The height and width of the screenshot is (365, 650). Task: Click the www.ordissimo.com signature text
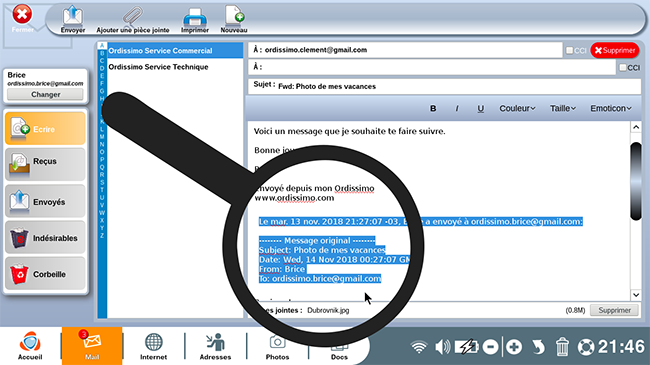point(294,198)
